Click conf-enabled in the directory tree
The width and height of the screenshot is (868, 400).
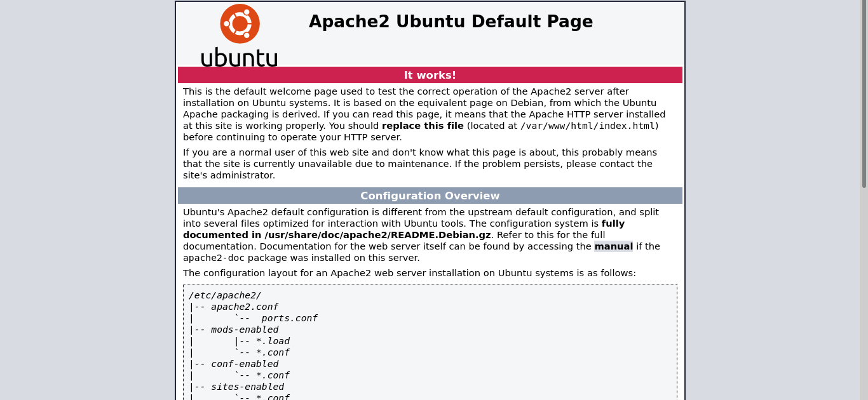[x=245, y=364]
